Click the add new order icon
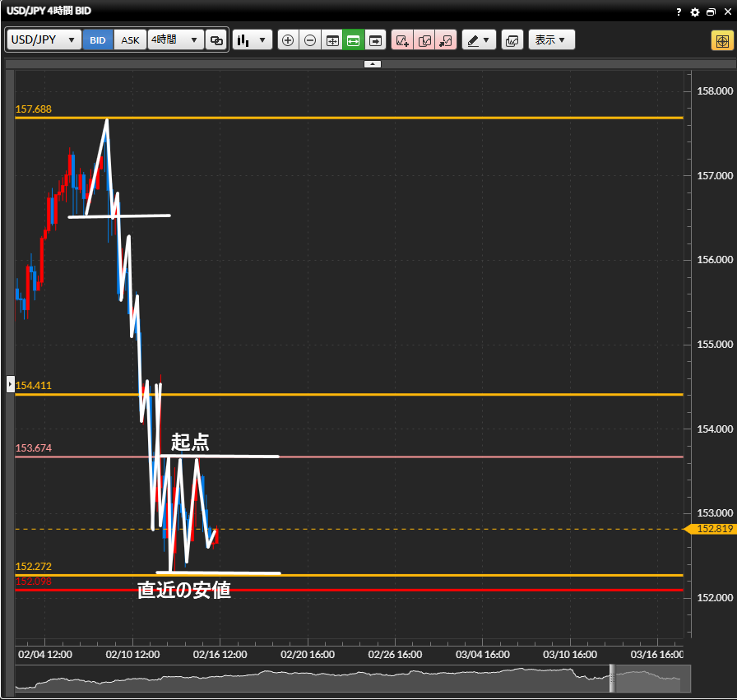 (402, 40)
